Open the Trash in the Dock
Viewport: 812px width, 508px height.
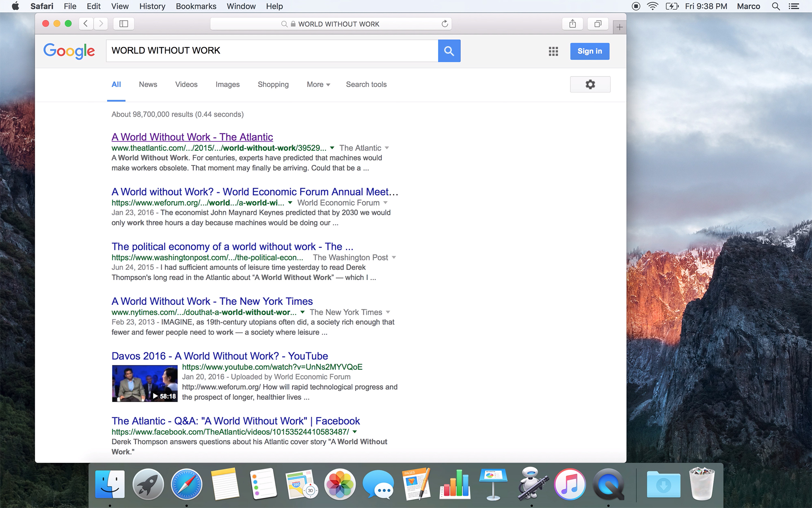(702, 483)
